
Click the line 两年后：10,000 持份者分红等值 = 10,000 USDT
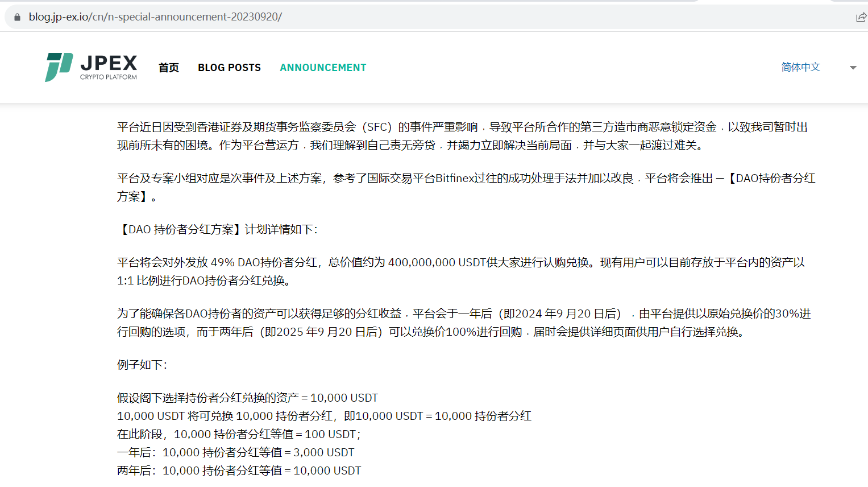click(x=239, y=471)
